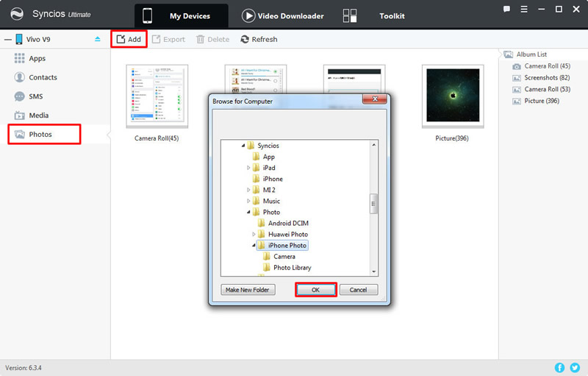Collapse the Vivo V9 device tree
Image resolution: width=588 pixels, height=376 pixels.
[8, 40]
